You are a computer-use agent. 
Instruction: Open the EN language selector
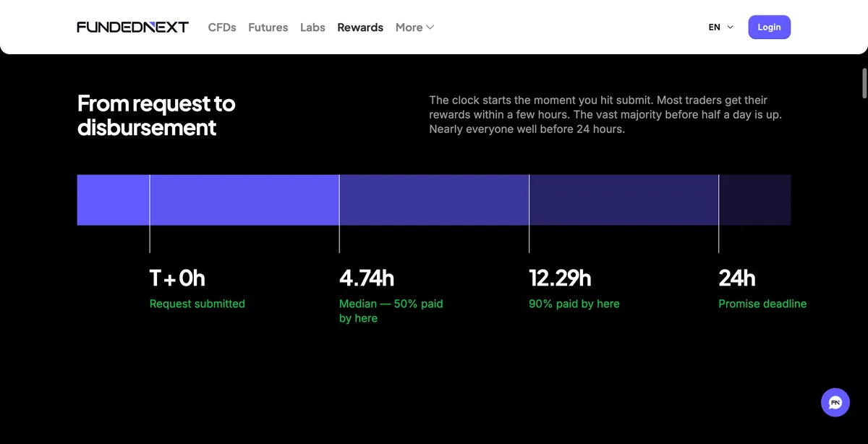[721, 27]
